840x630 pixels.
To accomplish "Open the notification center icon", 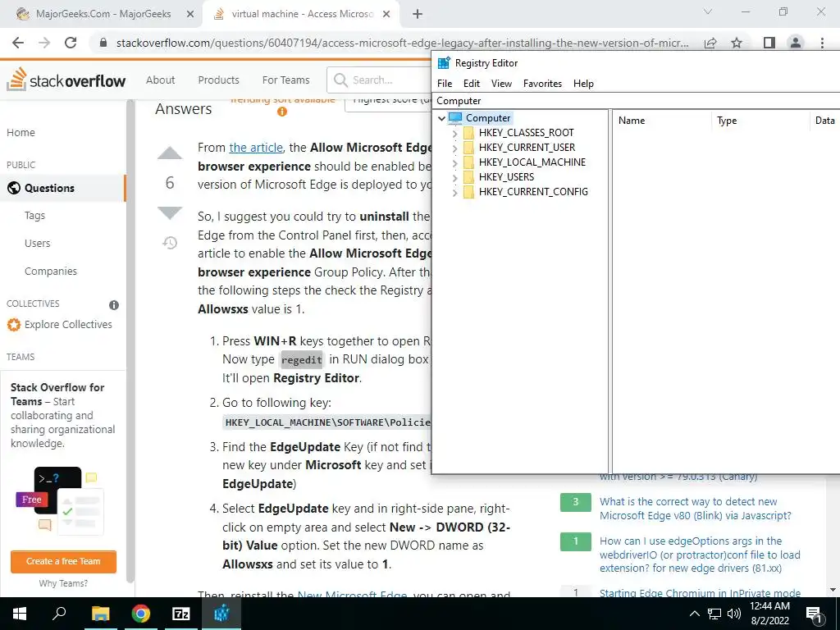I will [x=815, y=615].
